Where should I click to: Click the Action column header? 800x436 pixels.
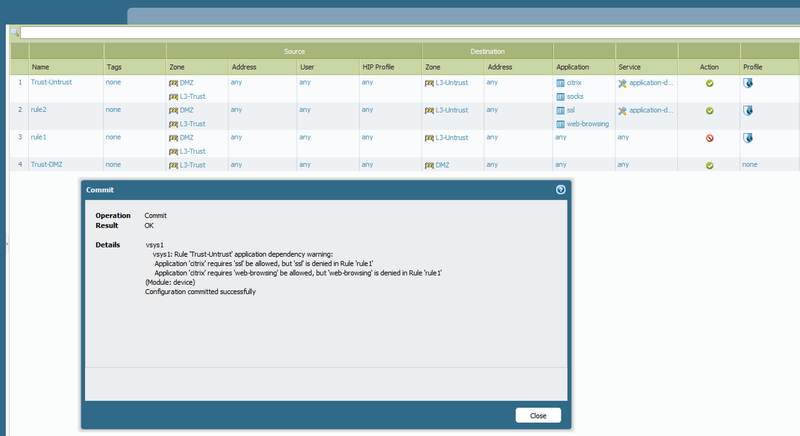709,67
